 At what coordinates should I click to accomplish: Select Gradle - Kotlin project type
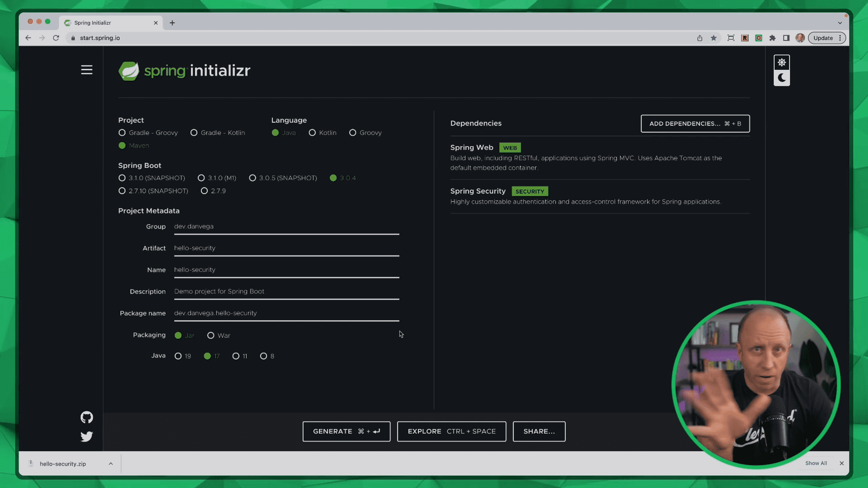coord(194,133)
